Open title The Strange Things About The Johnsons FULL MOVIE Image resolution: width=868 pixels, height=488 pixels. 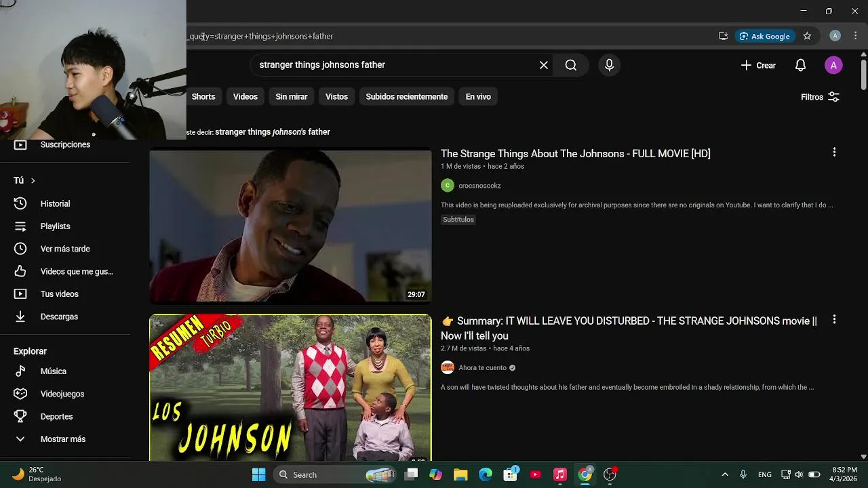click(576, 154)
